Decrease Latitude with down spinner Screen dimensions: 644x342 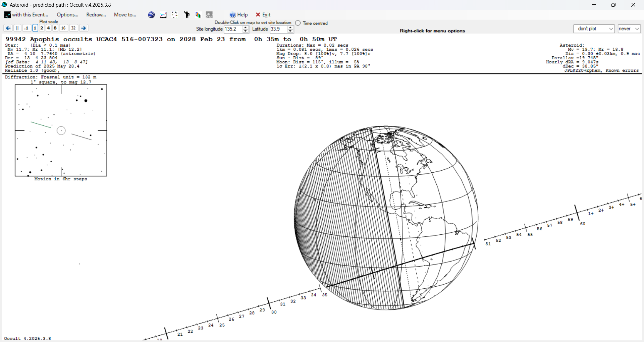[291, 31]
